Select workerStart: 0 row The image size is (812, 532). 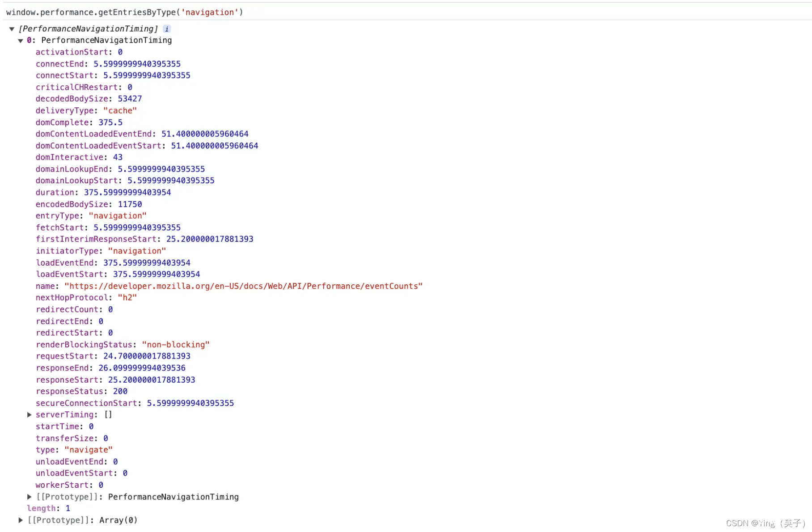point(69,485)
